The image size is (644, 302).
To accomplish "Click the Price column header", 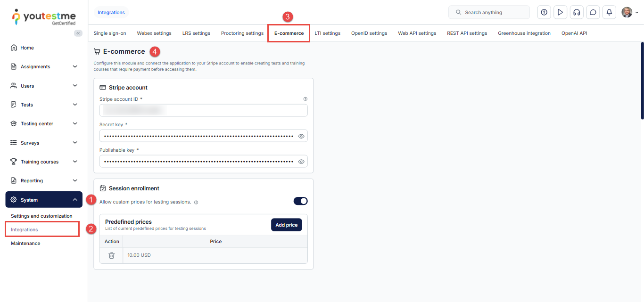I will click(x=215, y=241).
